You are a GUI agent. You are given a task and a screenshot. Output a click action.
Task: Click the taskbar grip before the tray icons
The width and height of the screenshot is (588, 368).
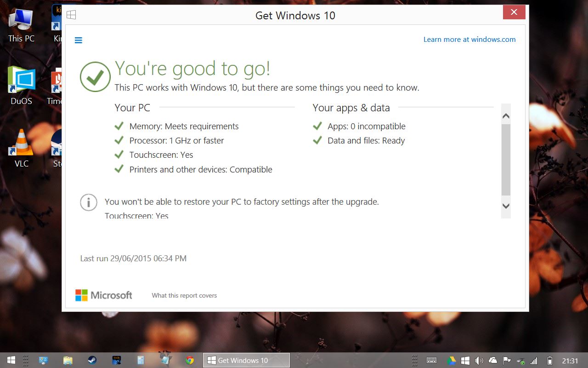tap(414, 361)
